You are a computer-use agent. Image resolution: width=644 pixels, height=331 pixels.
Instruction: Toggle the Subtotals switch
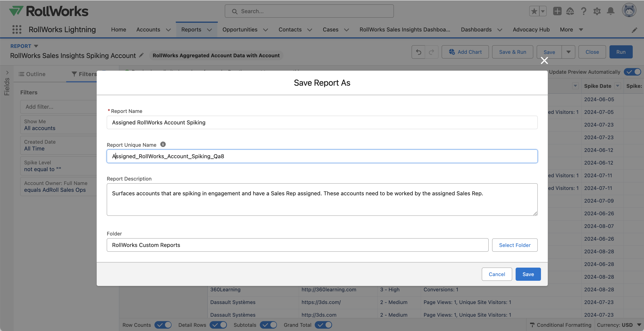pos(268,325)
